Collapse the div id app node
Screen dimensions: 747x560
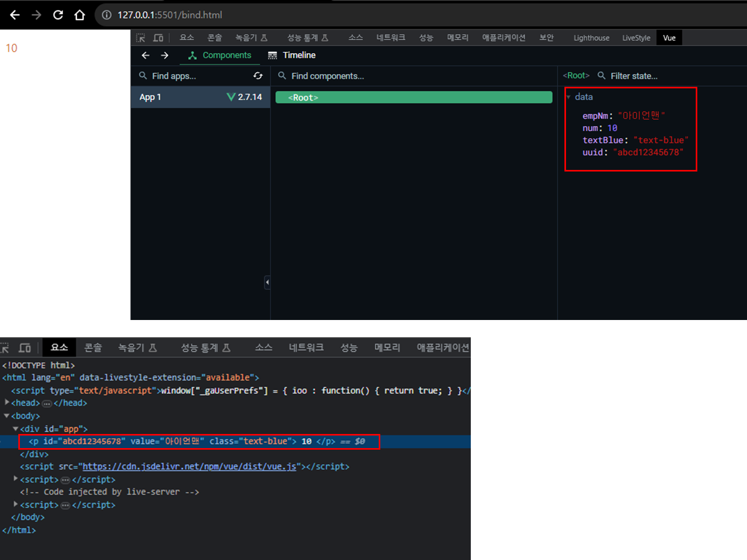click(16, 429)
